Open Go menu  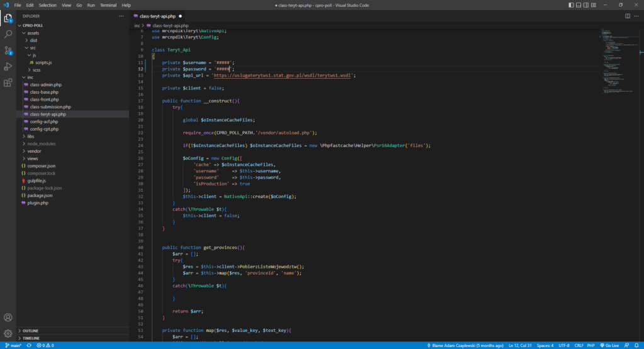click(x=79, y=5)
